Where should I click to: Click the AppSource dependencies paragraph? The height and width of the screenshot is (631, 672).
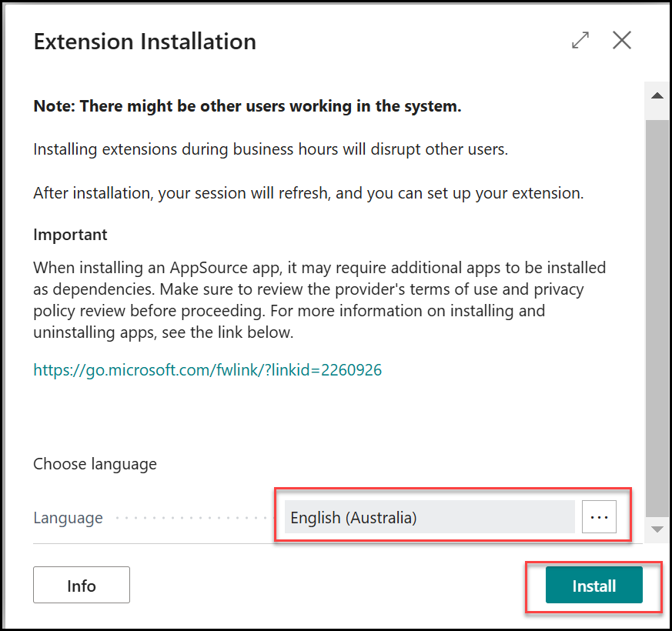[319, 300]
